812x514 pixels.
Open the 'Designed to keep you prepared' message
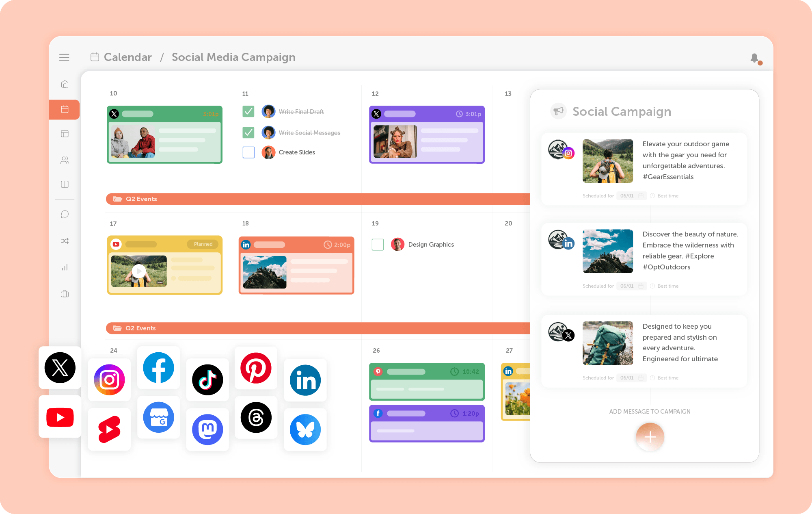click(644, 351)
